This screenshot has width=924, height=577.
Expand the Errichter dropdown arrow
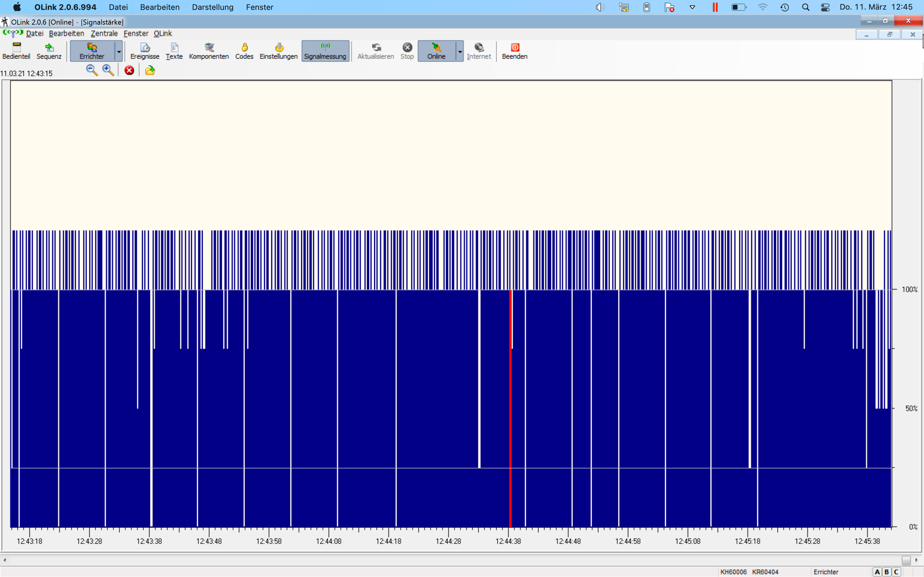(119, 51)
